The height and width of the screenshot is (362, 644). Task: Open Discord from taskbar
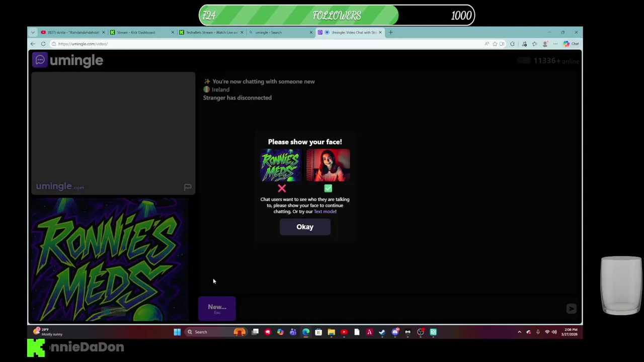395,332
